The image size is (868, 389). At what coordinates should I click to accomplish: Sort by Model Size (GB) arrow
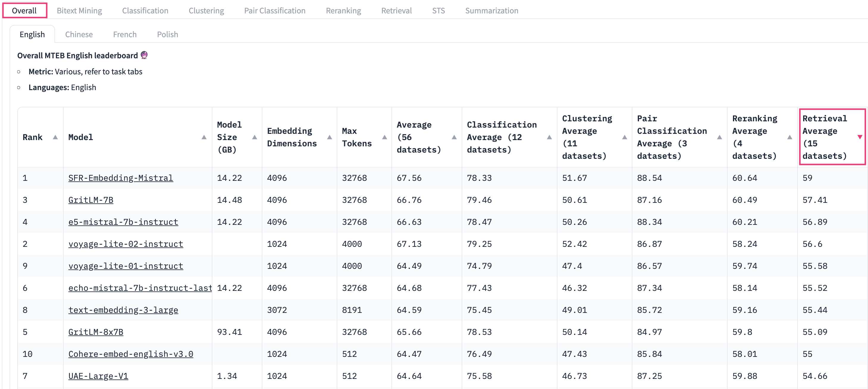pos(254,137)
